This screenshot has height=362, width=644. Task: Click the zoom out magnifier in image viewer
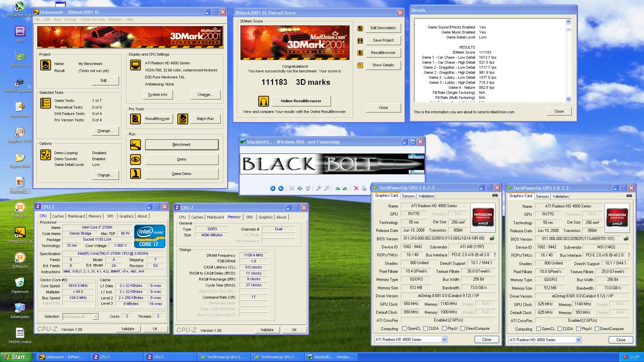[327, 188]
